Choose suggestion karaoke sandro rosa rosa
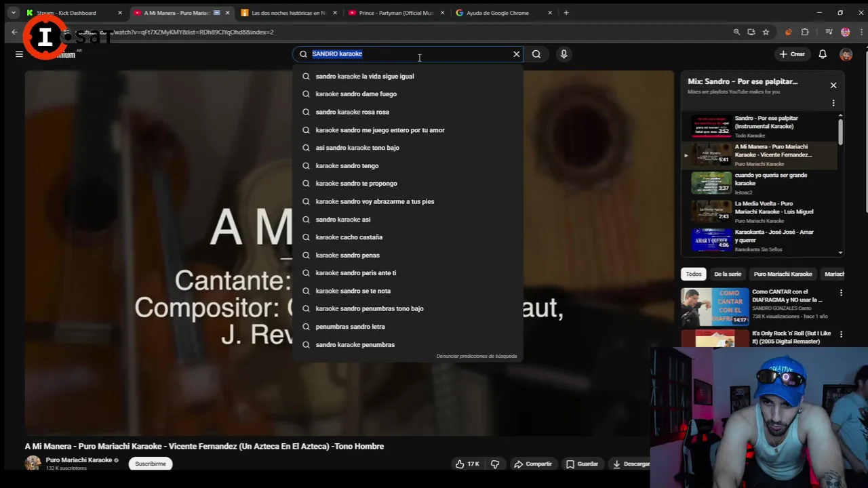This screenshot has height=488, width=868. pos(408,112)
